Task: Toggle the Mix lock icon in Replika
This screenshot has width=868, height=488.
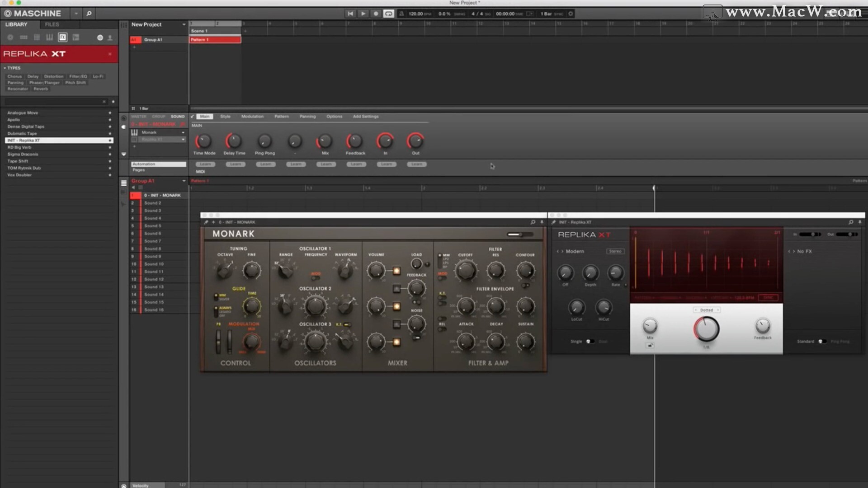Action: tap(650, 346)
